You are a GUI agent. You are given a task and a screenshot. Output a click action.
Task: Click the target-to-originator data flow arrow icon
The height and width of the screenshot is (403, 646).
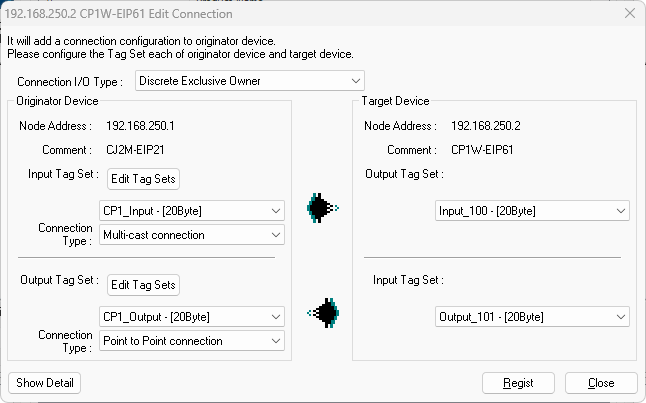point(323,208)
